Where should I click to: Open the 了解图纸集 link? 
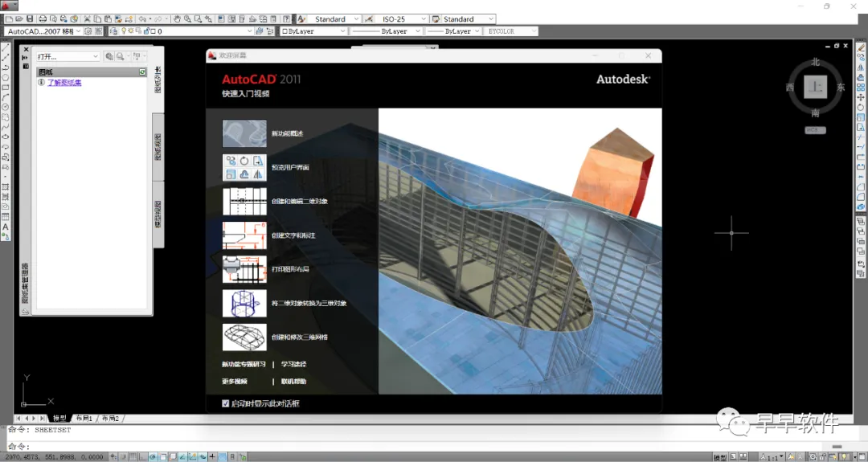click(64, 83)
